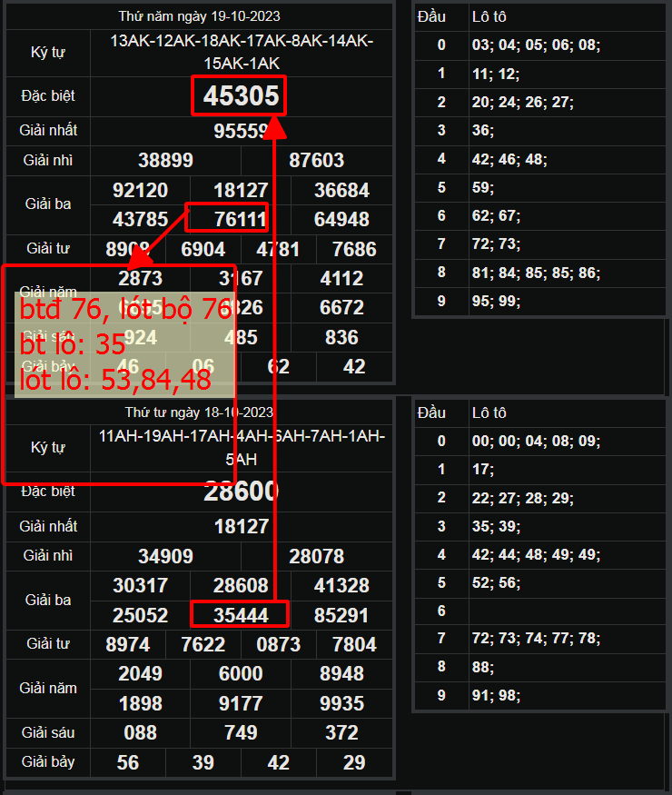
Task: Select fourth prize number 7622
Action: pos(203,644)
